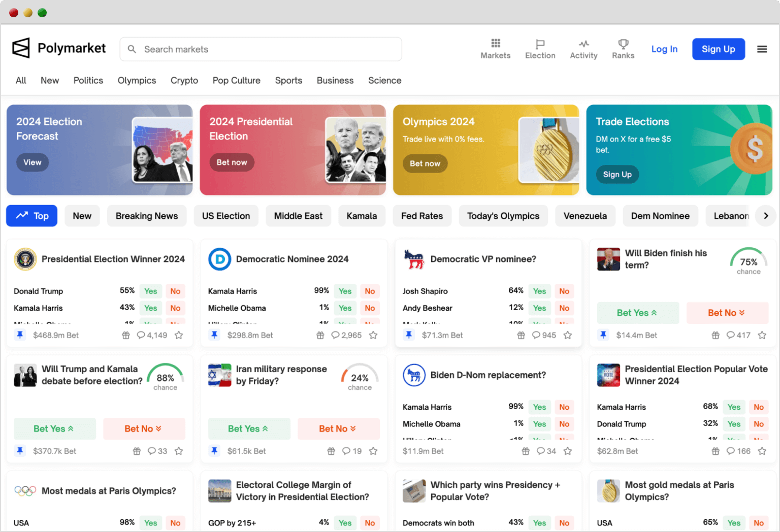Click Bet now on Olympics 2024 banner

tap(425, 163)
